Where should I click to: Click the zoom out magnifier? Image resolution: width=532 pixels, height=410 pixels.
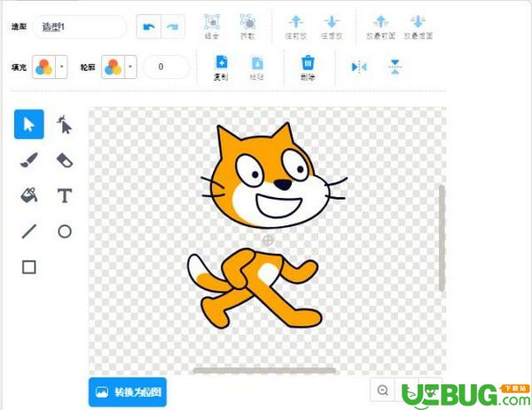tap(383, 390)
